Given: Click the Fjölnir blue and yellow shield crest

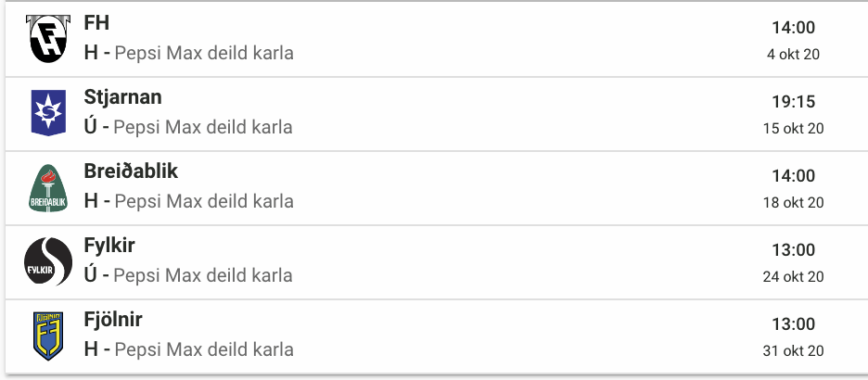Looking at the screenshot, I should click(x=48, y=336).
